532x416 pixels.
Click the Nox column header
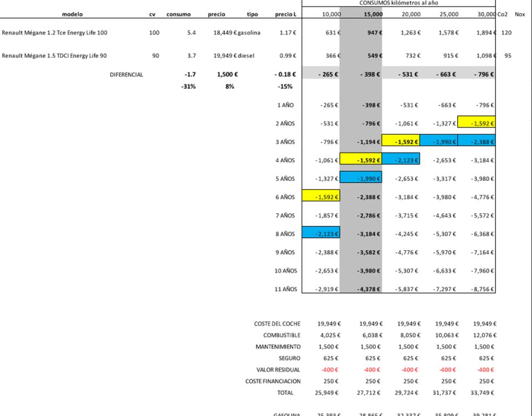coord(519,14)
